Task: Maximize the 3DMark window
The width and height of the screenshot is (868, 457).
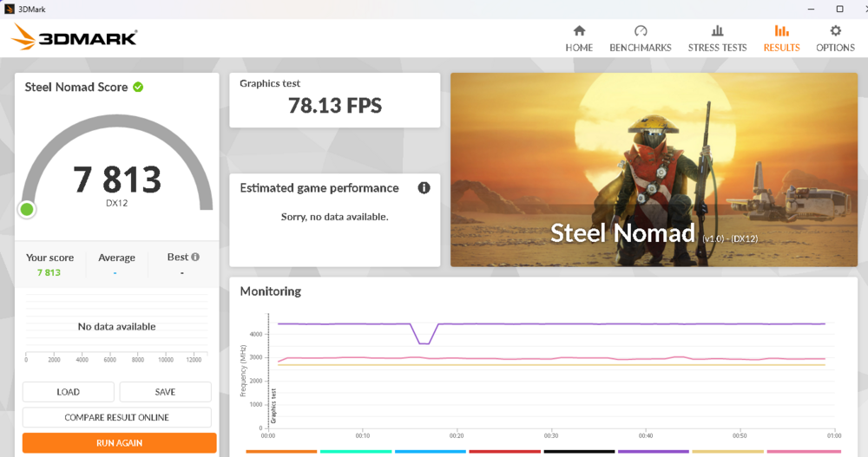Action: point(839,9)
